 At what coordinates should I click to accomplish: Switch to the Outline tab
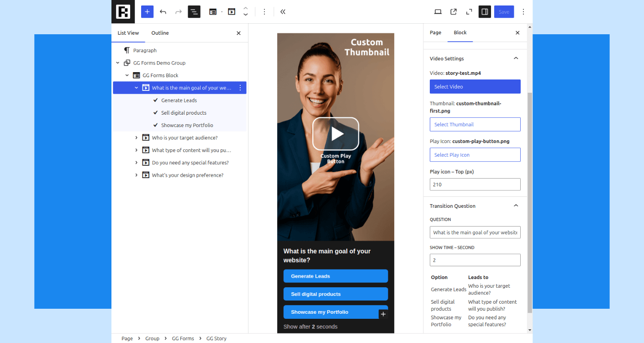160,33
